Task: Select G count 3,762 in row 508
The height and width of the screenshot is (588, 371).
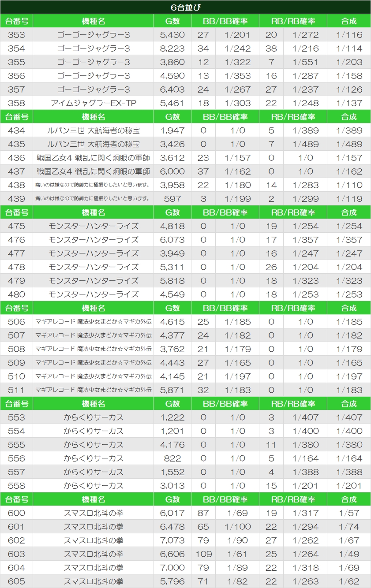Action: pos(172,349)
